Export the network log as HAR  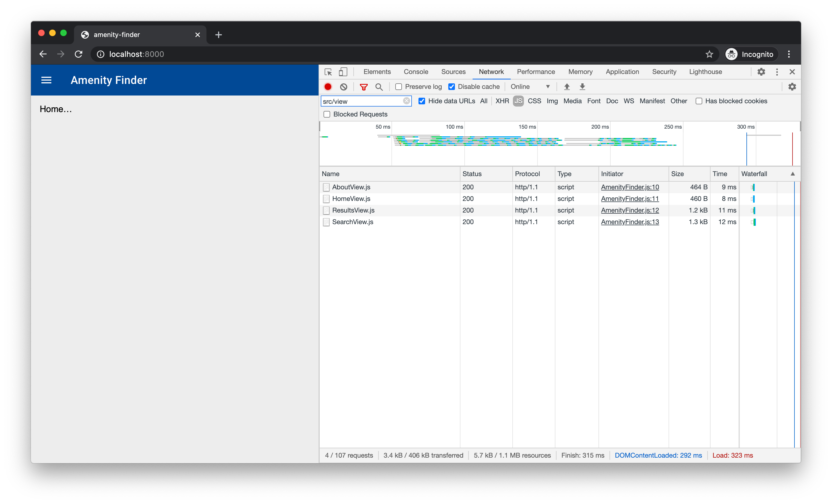click(582, 87)
